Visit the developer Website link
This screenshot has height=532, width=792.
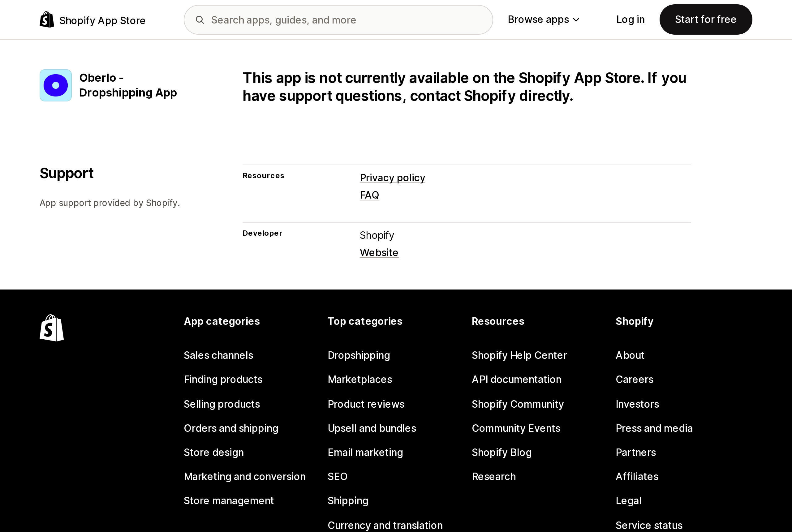[379, 252]
